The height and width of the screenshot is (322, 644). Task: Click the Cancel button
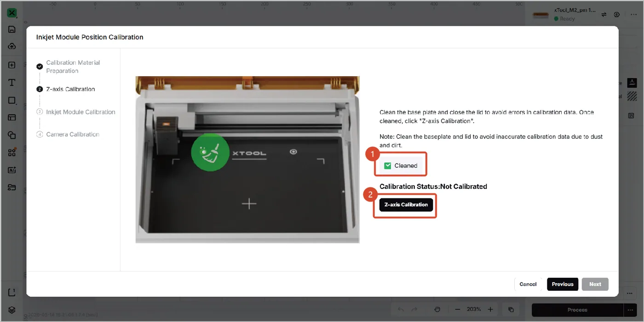[528, 284]
